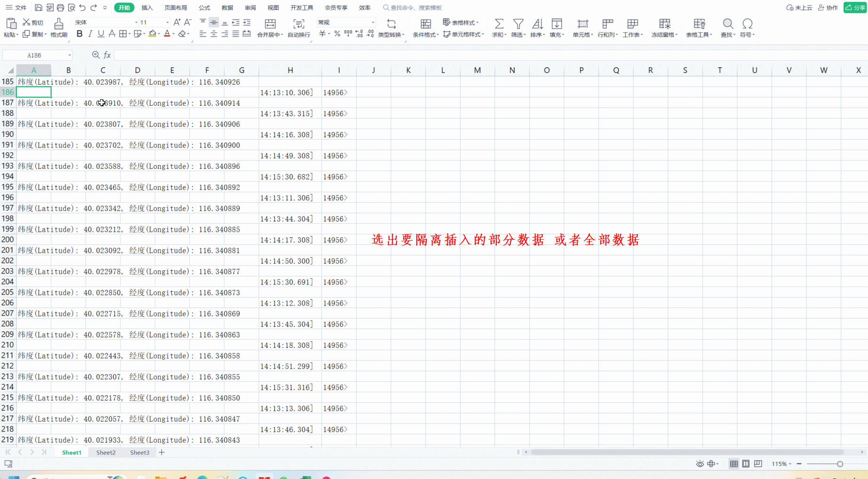The width and height of the screenshot is (868, 479).
Task: Open the font color dropdown arrow
Action: coord(173,33)
